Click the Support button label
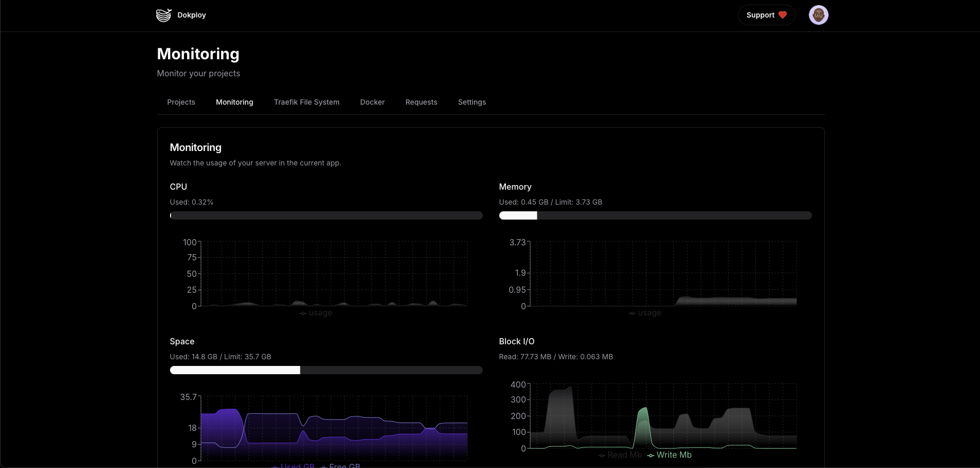 tap(760, 15)
